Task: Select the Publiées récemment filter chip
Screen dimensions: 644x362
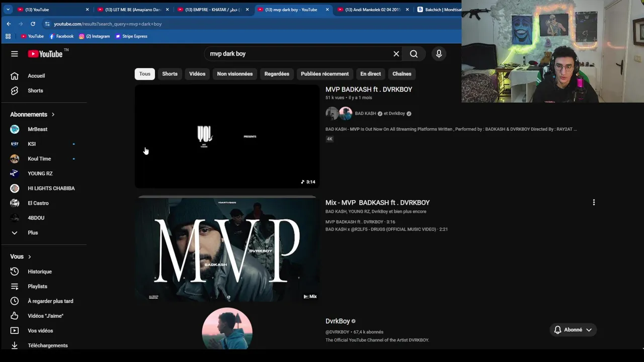Action: point(325,74)
